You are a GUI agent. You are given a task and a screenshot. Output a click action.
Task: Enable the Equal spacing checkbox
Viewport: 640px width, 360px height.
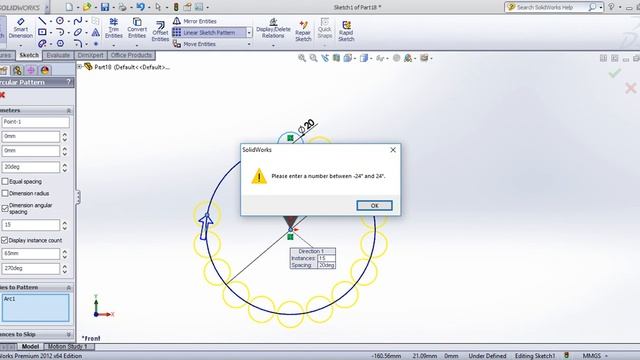[x=5, y=181]
